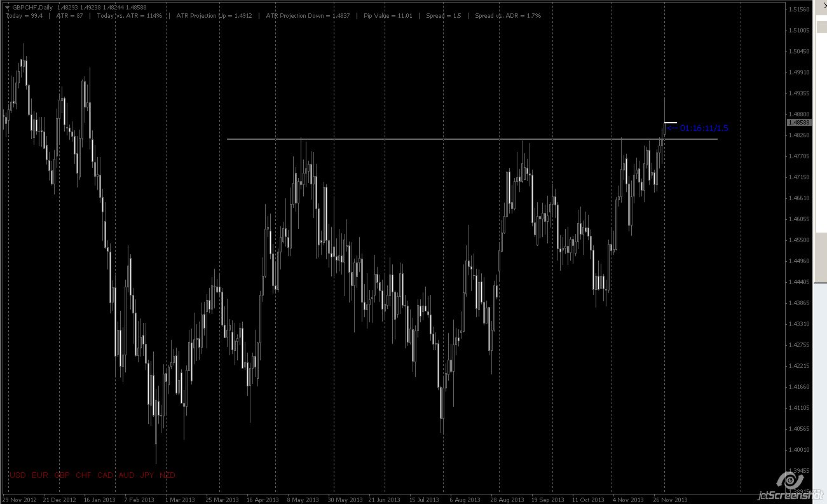Click the 15 Jul 2013 date axis label
827x504 pixels.
425,500
